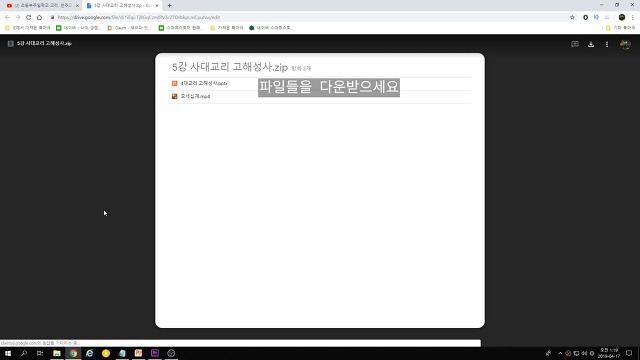Open the dark green round-icon Naver bookmark
Viewport: 640px width, 360px height.
(x=271, y=28)
